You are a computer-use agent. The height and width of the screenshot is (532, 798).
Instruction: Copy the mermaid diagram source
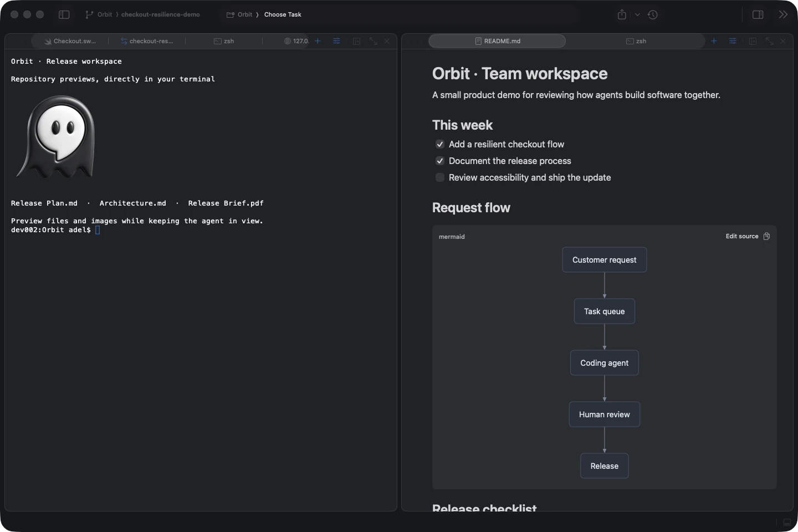coord(766,236)
